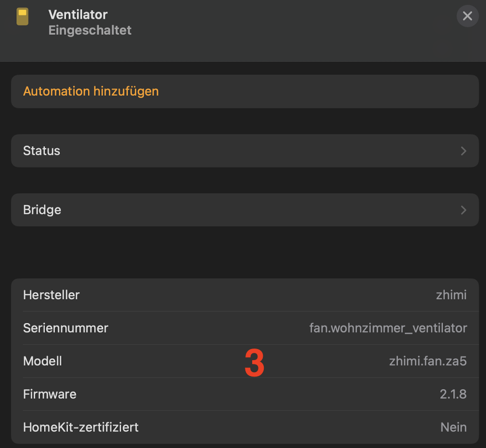
Task: Click the Hersteller row showing zhimi
Action: [x=245, y=294]
